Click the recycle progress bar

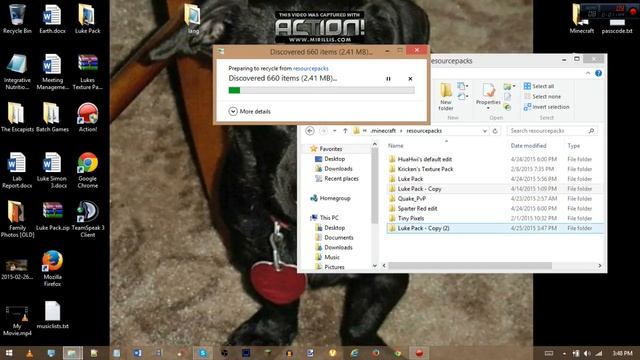point(321,90)
